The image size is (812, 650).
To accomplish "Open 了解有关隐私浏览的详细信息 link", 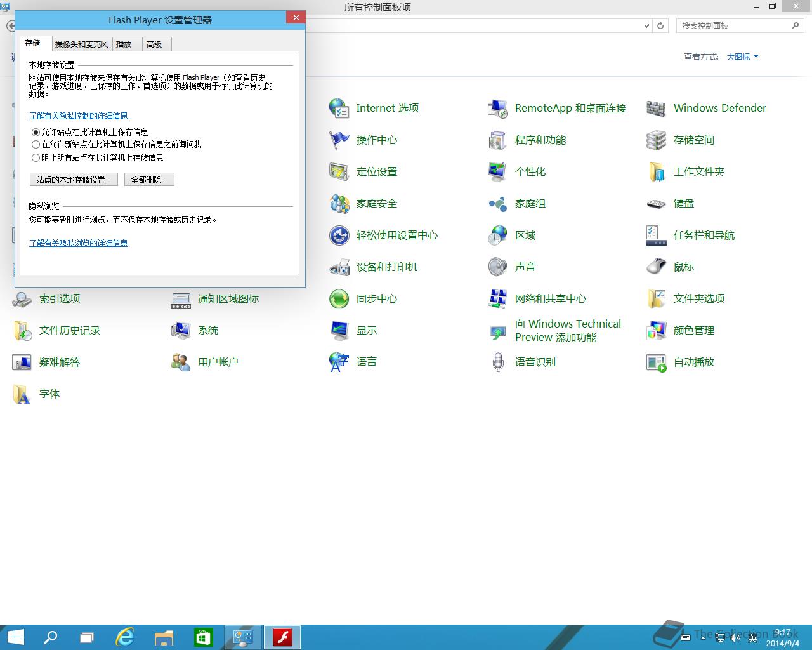I will point(79,243).
